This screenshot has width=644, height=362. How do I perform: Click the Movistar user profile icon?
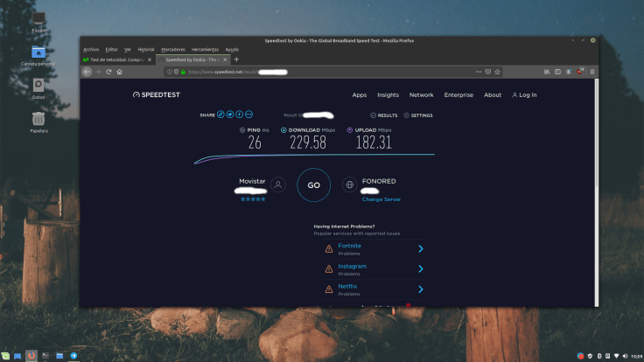[277, 184]
